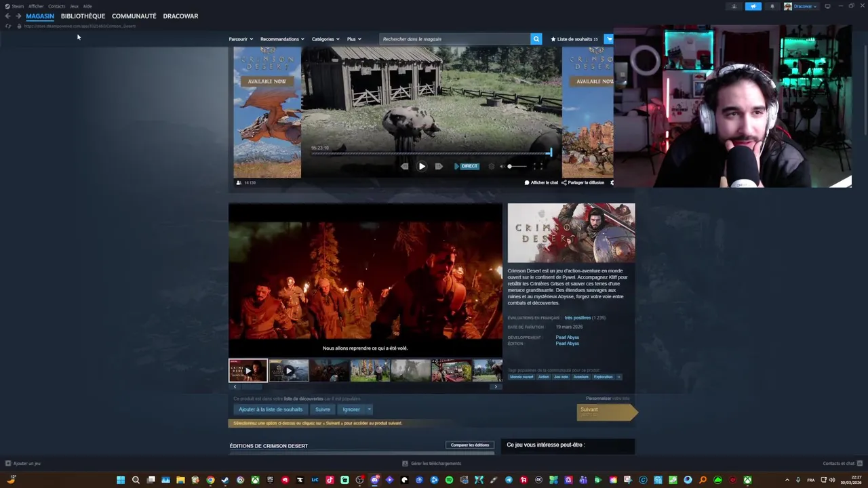This screenshot has height=488, width=868.
Task: Open the DRACOWAR profile tab
Action: (180, 16)
